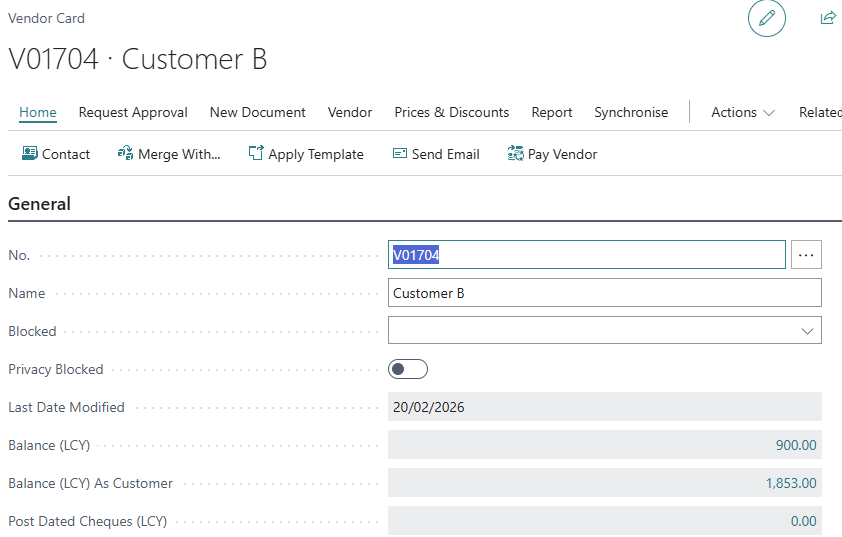
Task: Click the pencil edit icon
Action: pyautogui.click(x=767, y=19)
